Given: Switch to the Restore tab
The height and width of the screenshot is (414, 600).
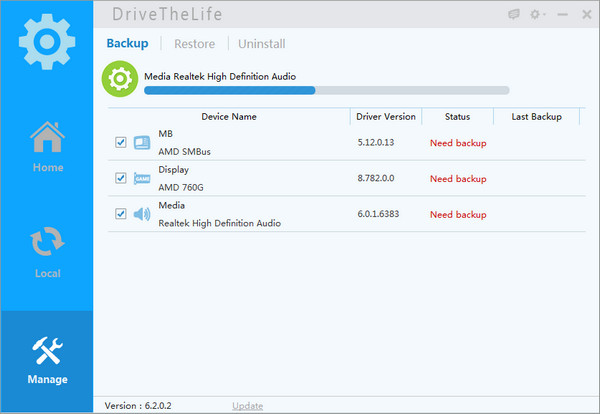Looking at the screenshot, I should click(194, 44).
